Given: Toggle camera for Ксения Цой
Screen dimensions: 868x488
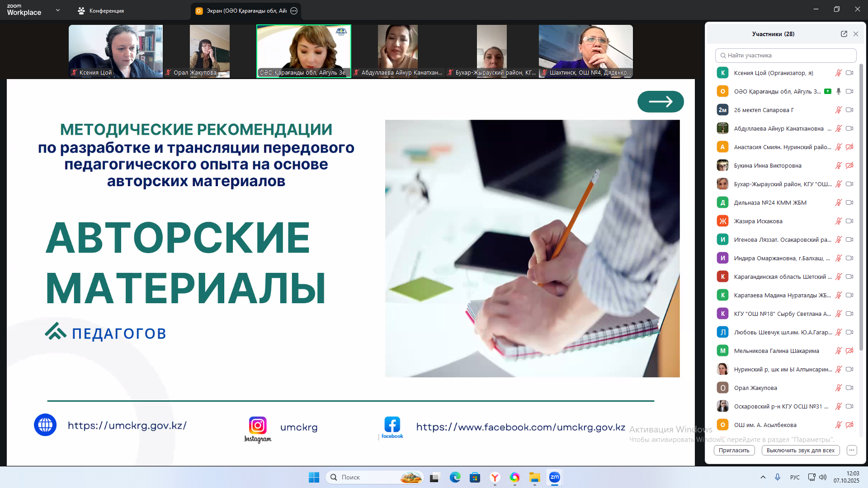Looking at the screenshot, I should [850, 73].
